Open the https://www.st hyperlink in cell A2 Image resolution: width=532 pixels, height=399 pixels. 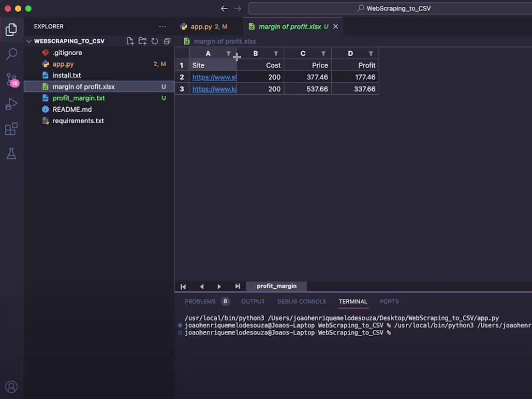tap(214, 77)
